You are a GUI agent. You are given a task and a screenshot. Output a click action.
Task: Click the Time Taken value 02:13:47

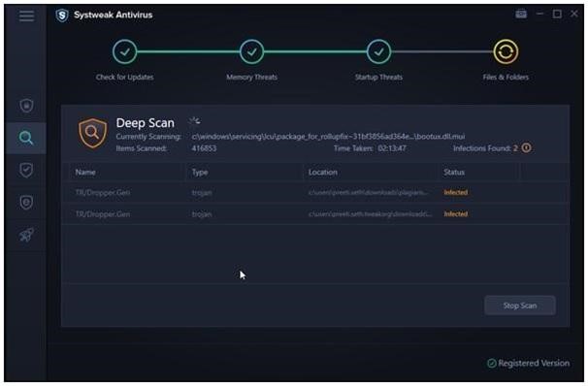pyautogui.click(x=392, y=148)
